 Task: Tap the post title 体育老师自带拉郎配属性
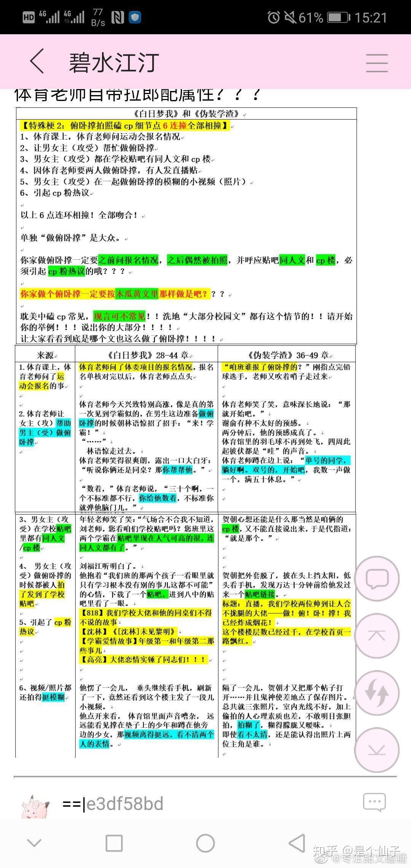point(137,95)
